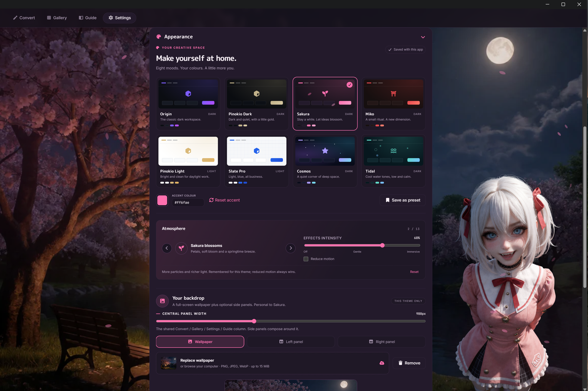Click the trash icon on Remove

pos(400,363)
